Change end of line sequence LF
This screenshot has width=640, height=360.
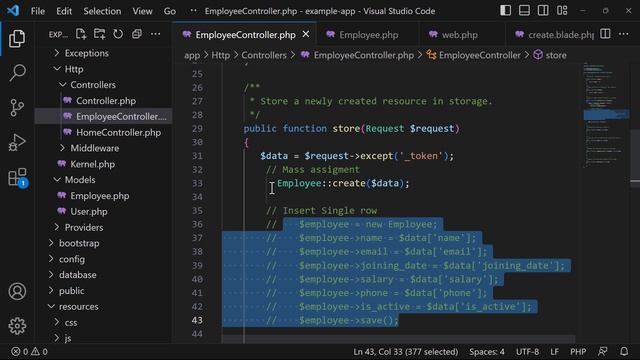click(x=554, y=351)
